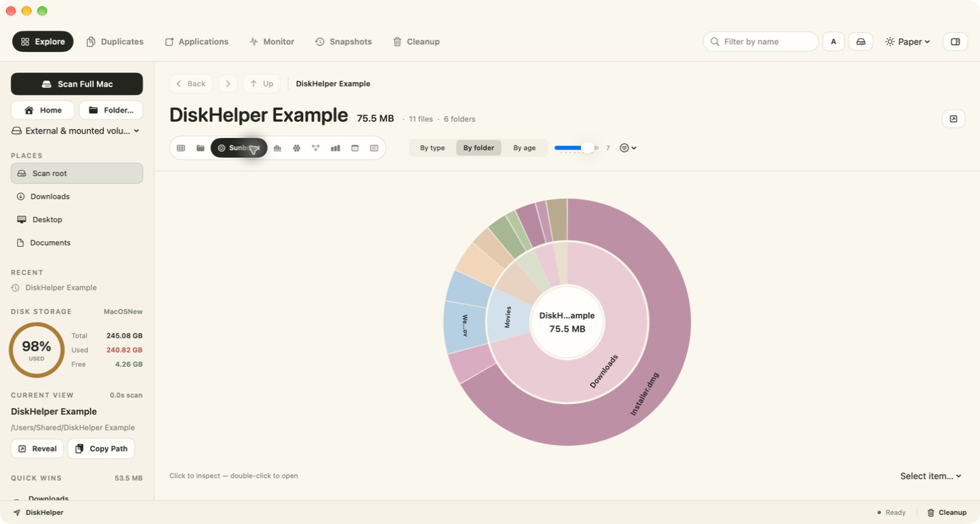Click the '4.26 GB' free value
The width and height of the screenshot is (980, 524).
coord(128,364)
